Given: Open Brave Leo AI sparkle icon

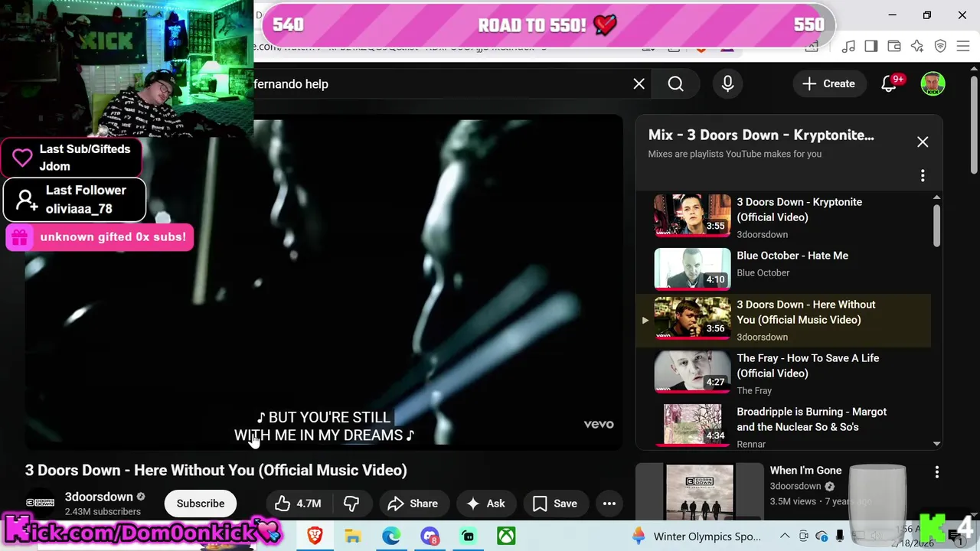Looking at the screenshot, I should pos(917,47).
